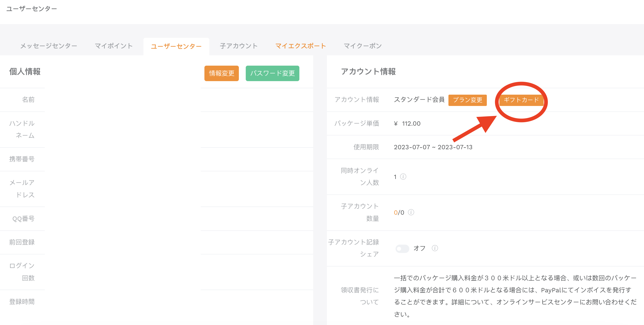Screen dimensions: 644x325
Task: Click the 領収書発行について label
Action: [x=360, y=296]
